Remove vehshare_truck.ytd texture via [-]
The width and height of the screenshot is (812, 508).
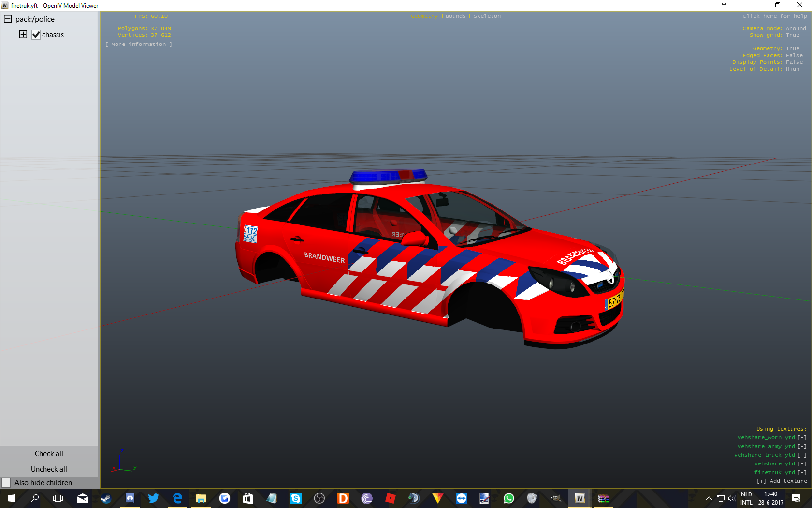[x=802, y=455]
